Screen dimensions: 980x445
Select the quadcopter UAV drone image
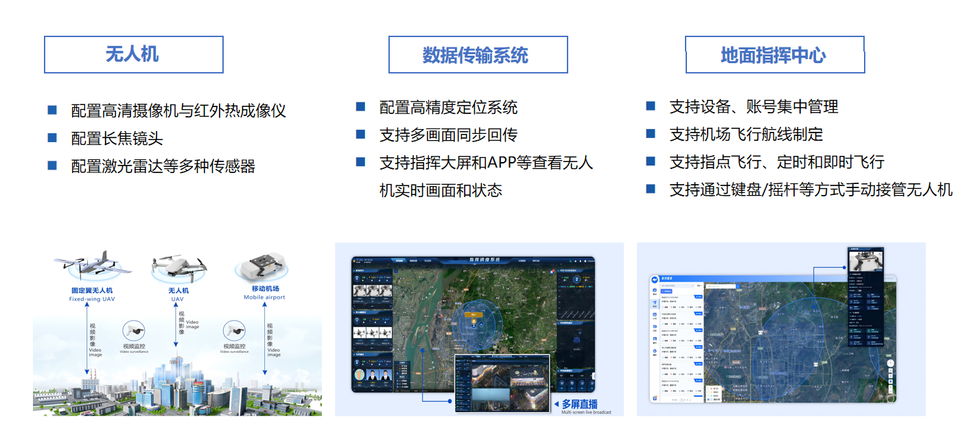pyautogui.click(x=178, y=267)
